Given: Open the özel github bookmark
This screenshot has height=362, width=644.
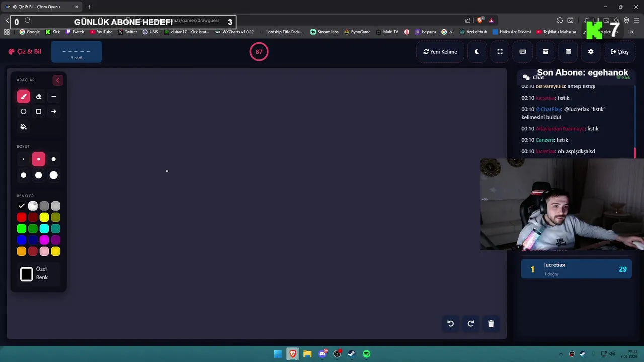Looking at the screenshot, I should pyautogui.click(x=473, y=32).
